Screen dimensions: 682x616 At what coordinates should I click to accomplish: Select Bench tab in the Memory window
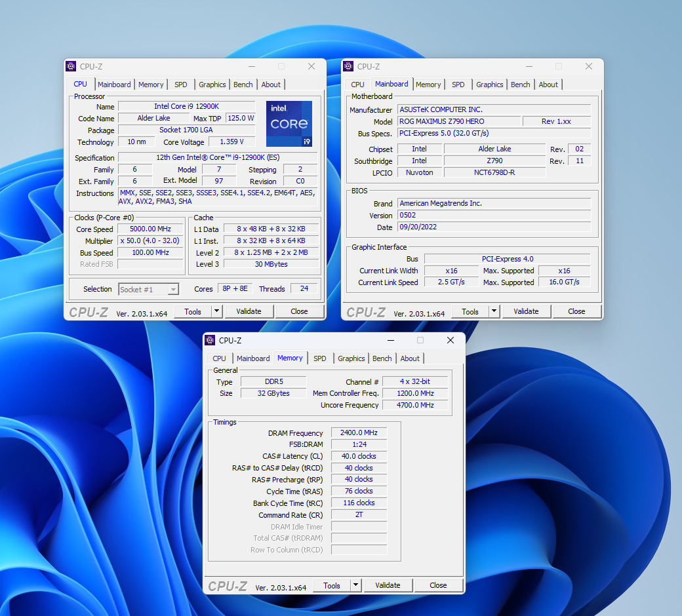[x=382, y=358]
